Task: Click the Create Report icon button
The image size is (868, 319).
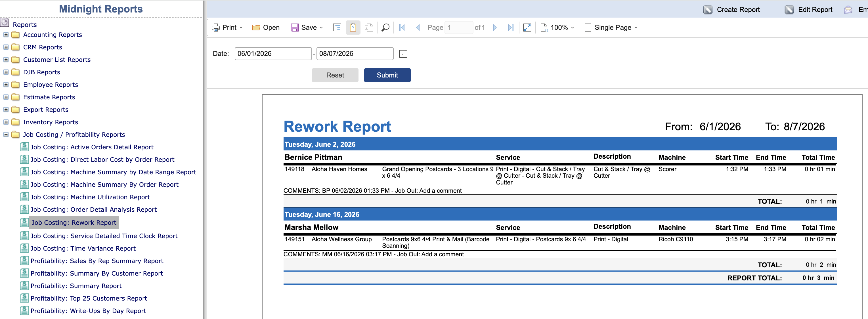Action: click(708, 10)
